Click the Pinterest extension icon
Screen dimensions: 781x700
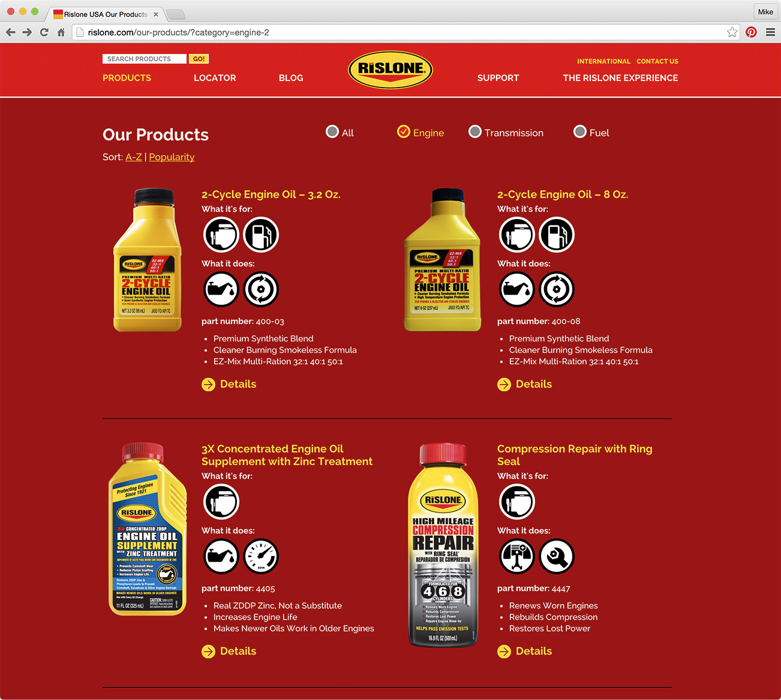pyautogui.click(x=751, y=32)
